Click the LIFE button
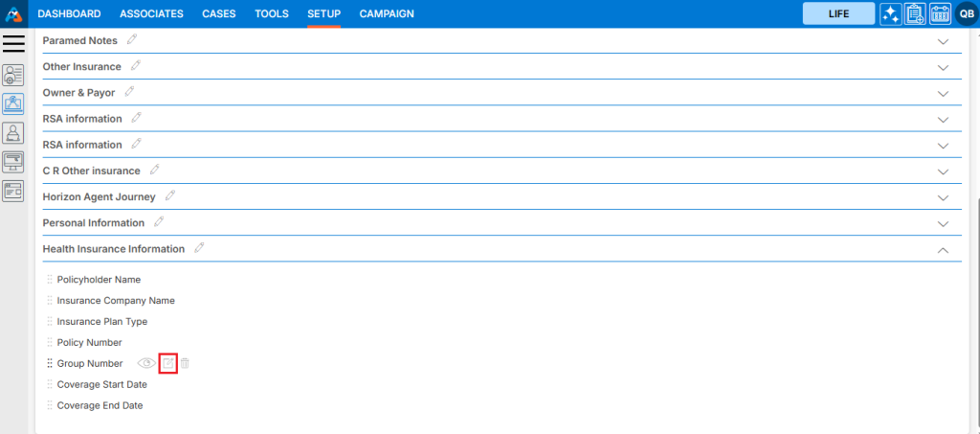980x434 pixels. 838,14
